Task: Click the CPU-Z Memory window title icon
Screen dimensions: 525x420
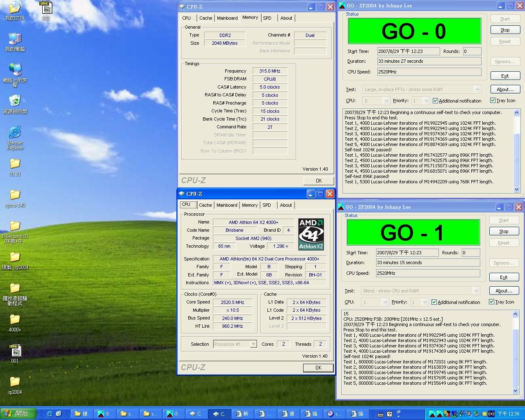Action: click(182, 7)
